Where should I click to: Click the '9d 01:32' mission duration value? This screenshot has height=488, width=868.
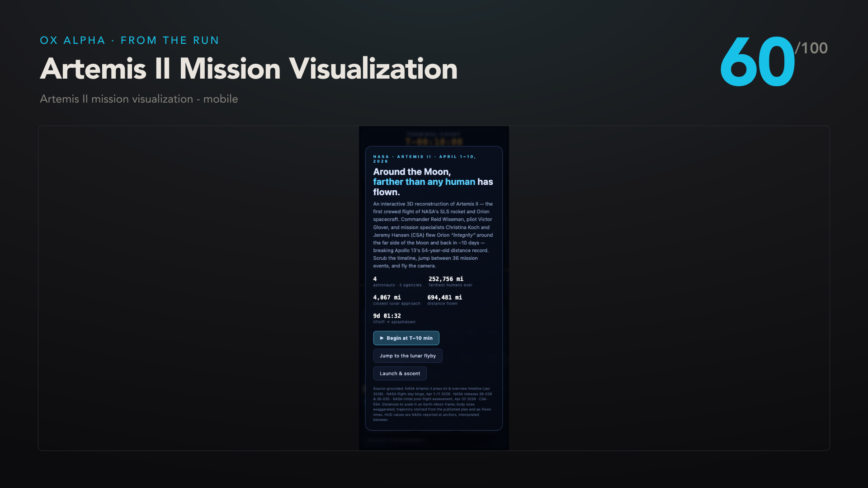[x=387, y=316]
